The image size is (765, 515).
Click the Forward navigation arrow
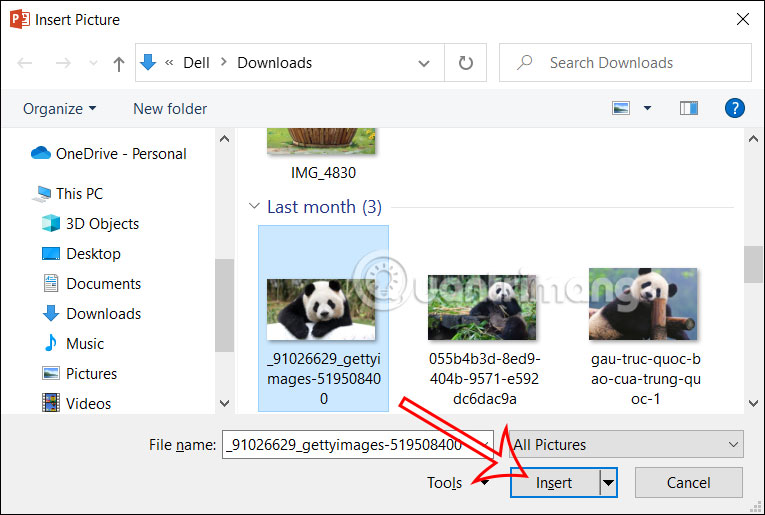pyautogui.click(x=63, y=63)
